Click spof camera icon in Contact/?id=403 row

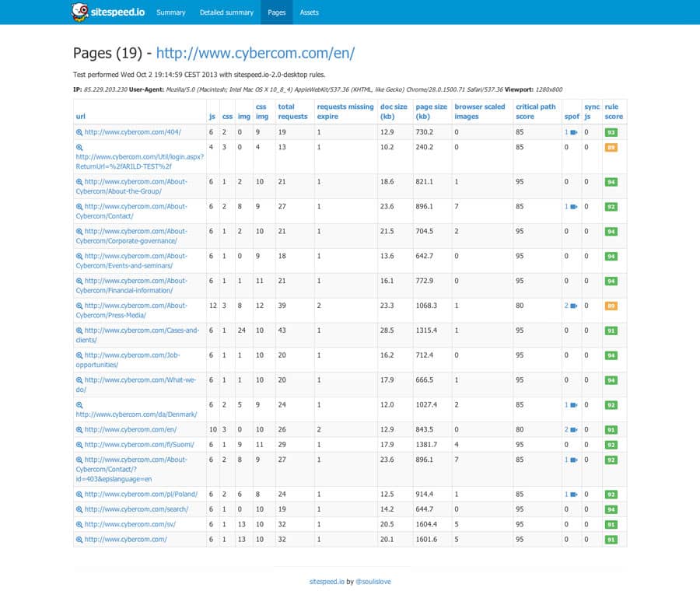574,460
